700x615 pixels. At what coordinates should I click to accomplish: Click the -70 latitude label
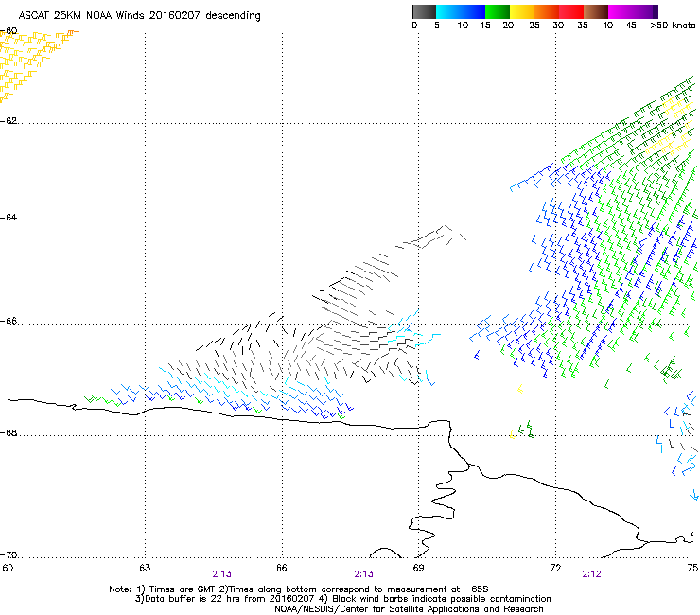coord(9,554)
